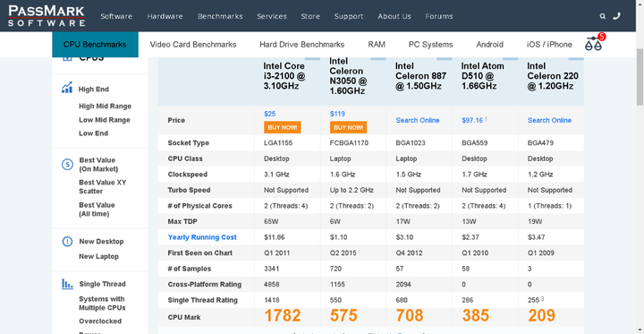
Task: Click the phone contact icon
Action: point(616,16)
